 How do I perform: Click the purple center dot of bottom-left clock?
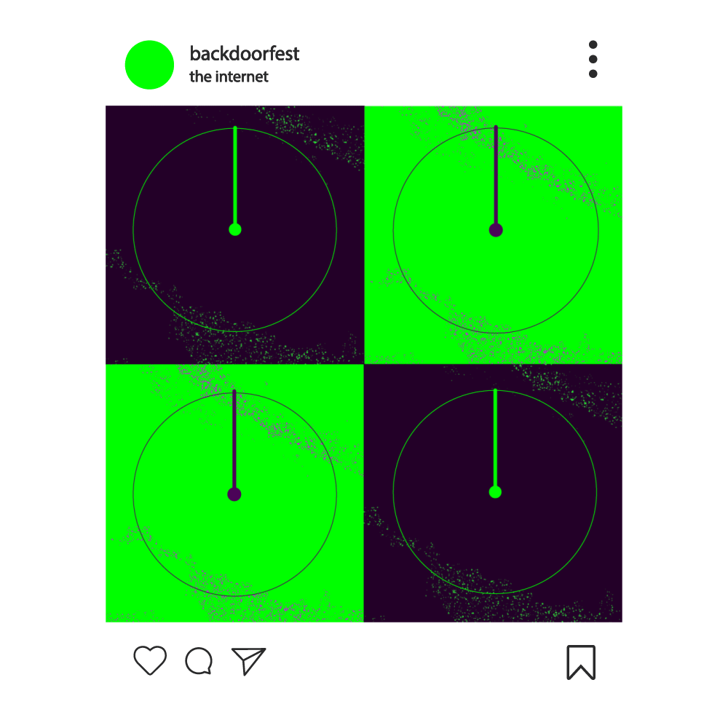234,494
